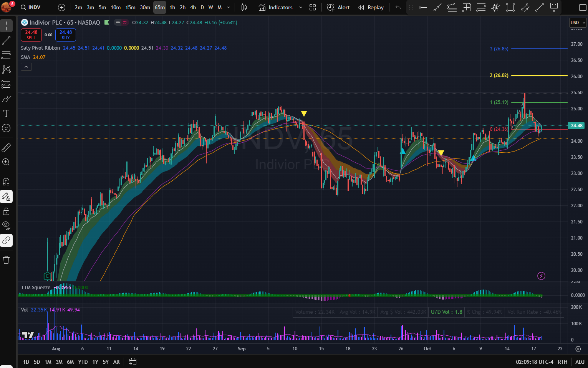
Task: Remove drawings with the trash icon
Action: click(6, 260)
